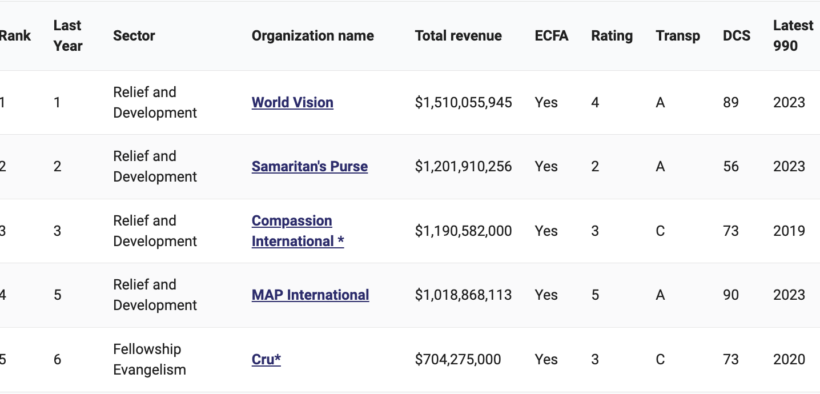The image size is (820, 394).
Task: Sort by Sector column header
Action: coord(134,36)
